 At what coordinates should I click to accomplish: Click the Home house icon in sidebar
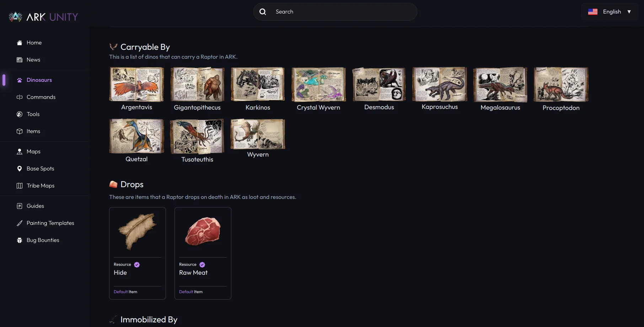20,43
